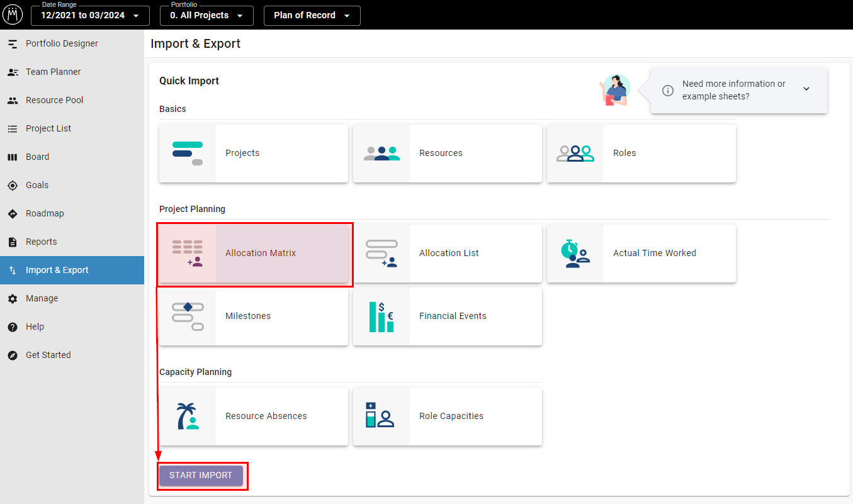853x504 pixels.
Task: Select the Milestones card icon
Action: (188, 316)
